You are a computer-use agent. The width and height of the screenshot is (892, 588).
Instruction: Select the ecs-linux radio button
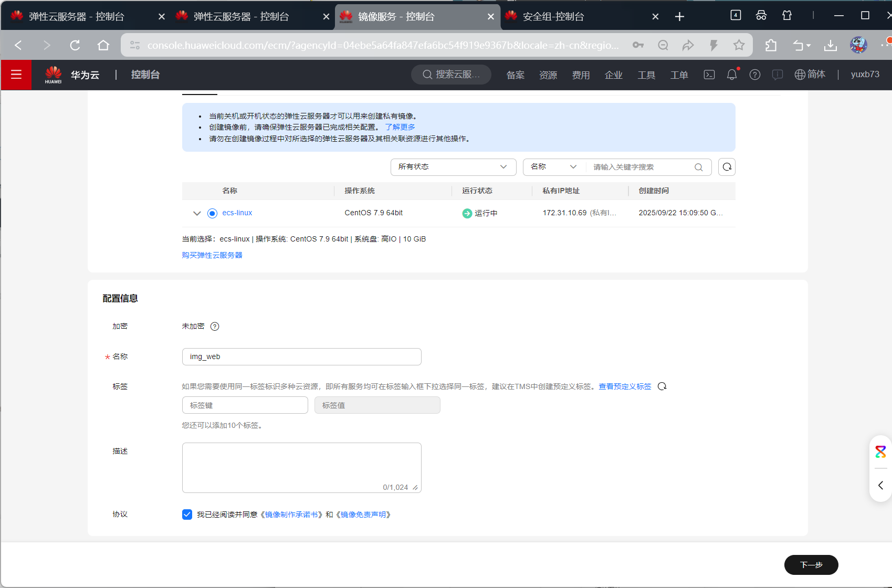coord(212,213)
